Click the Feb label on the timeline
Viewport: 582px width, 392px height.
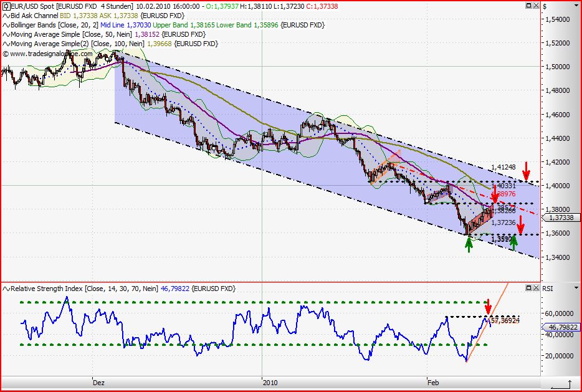pyautogui.click(x=433, y=383)
